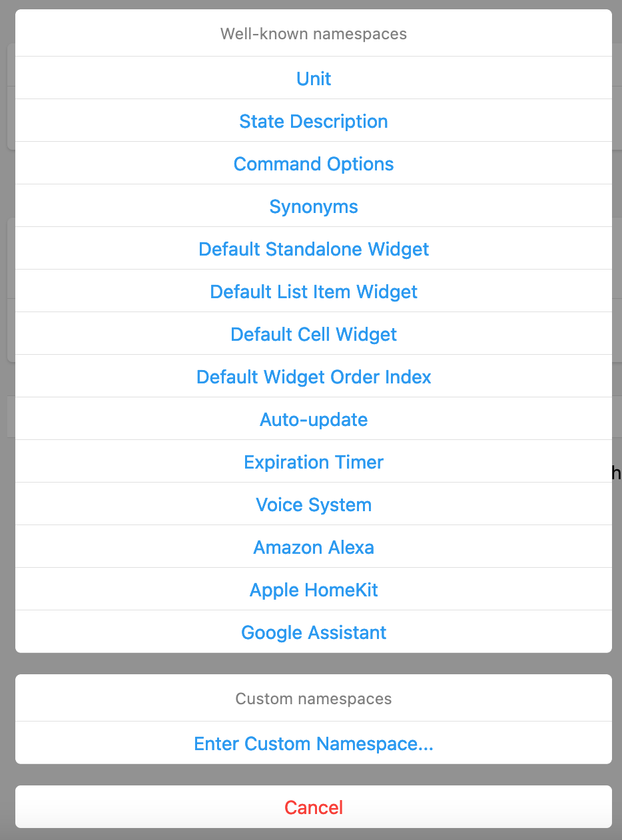The image size is (622, 840).
Task: Select Default Cell Widget entry
Action: [314, 334]
